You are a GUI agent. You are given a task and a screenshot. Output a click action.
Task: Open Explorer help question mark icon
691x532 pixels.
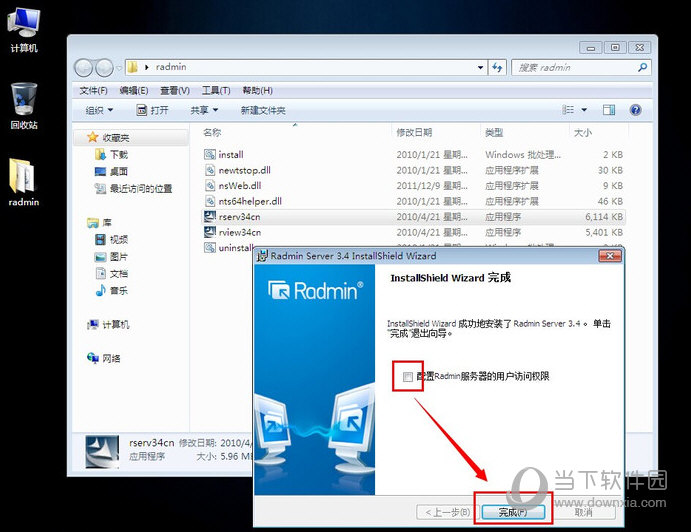(x=635, y=110)
